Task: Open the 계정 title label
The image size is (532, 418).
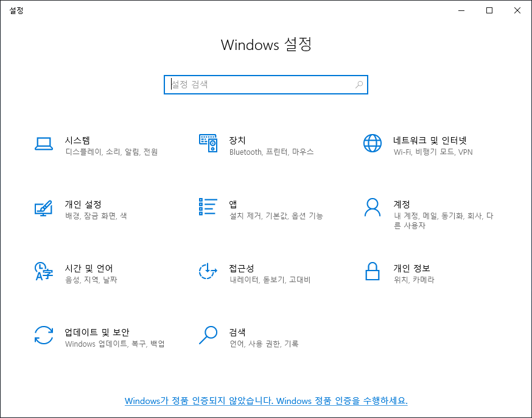Action: pos(402,204)
